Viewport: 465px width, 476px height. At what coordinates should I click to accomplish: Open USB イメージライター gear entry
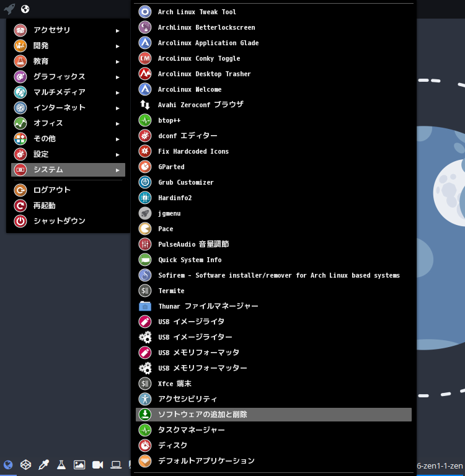(x=273, y=337)
